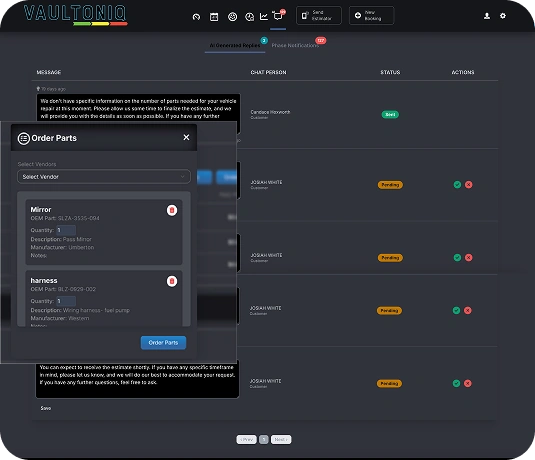Click the green Sent status badge
Viewport: 535px width, 460px height.
(390, 115)
